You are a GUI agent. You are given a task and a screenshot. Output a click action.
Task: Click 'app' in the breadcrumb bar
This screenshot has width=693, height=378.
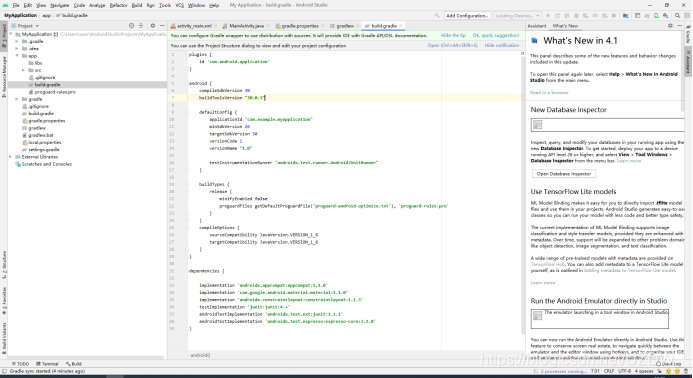46,15
